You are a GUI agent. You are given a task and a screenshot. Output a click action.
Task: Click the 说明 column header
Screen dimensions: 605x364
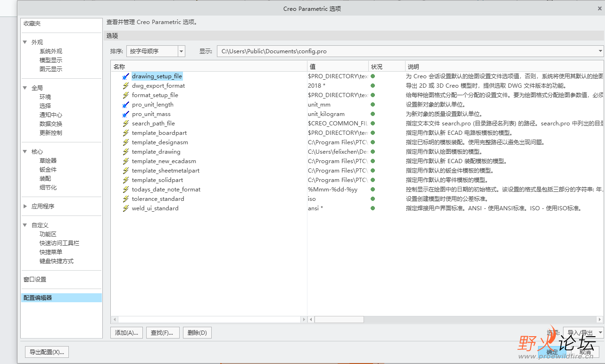504,67
